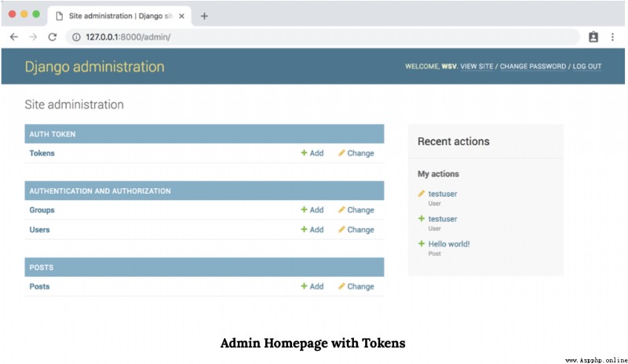Click Change for Users
The height and width of the screenshot is (364, 628).
[x=356, y=229]
